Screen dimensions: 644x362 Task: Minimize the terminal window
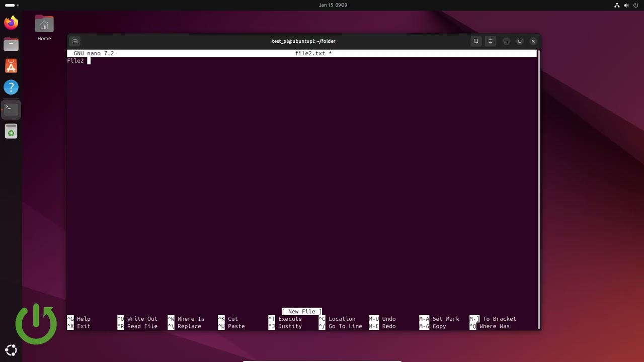pos(507,41)
